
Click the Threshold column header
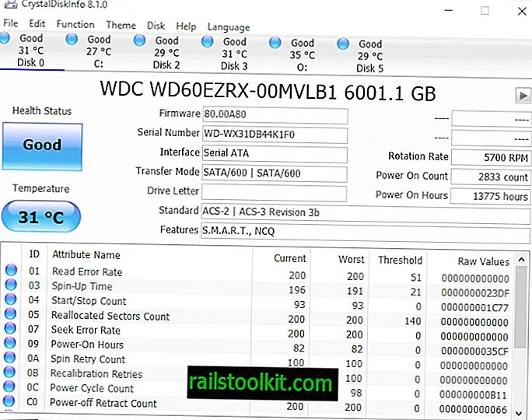pos(401,261)
